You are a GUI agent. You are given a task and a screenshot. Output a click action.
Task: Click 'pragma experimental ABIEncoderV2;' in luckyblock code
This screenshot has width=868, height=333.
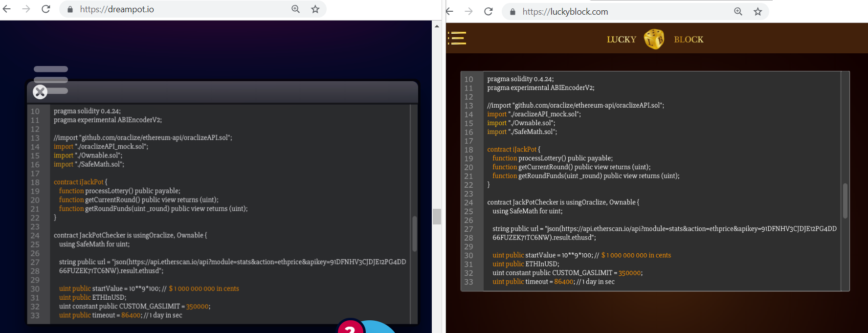541,88
